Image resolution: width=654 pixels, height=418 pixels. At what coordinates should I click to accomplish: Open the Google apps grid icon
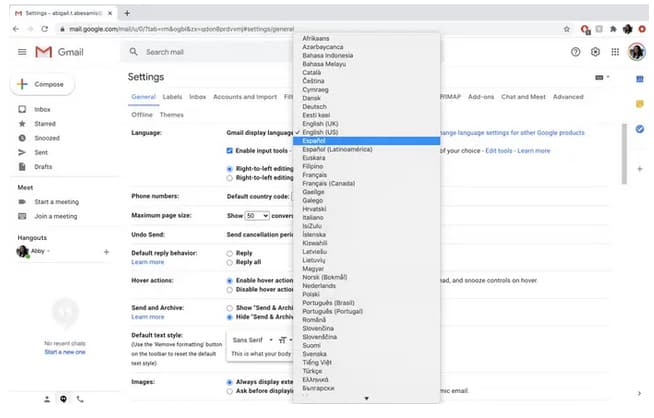pyautogui.click(x=615, y=52)
